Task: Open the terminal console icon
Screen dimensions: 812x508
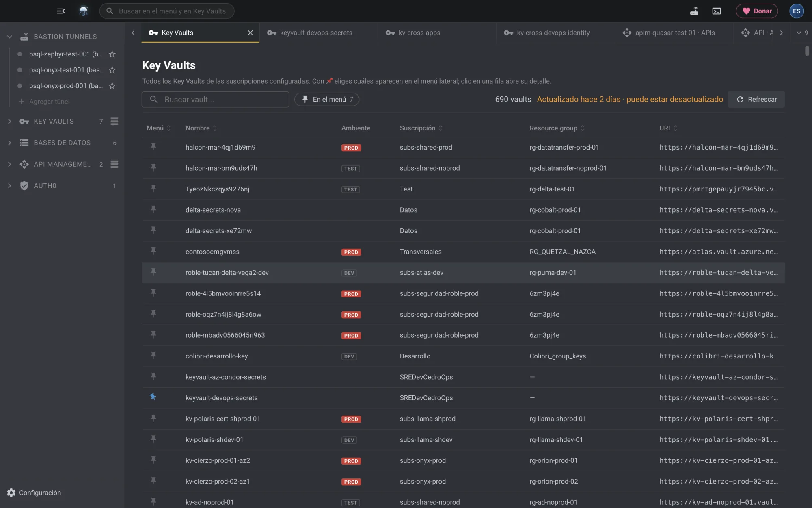Action: point(717,11)
